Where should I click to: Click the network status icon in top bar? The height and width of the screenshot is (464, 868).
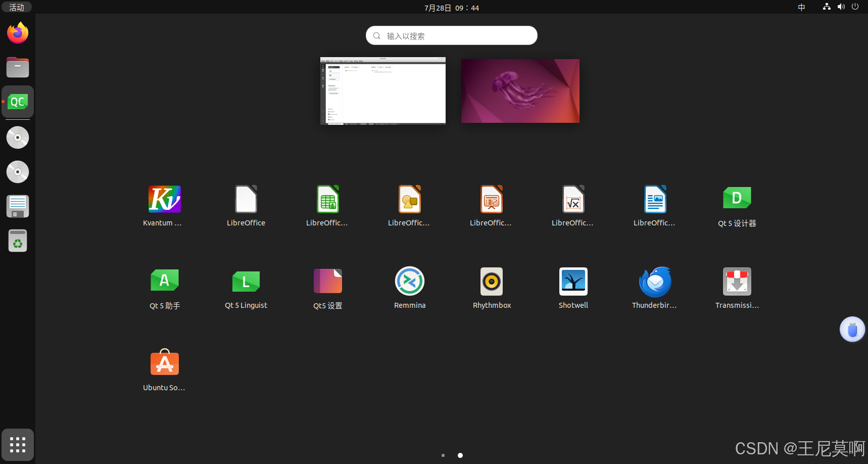click(827, 7)
